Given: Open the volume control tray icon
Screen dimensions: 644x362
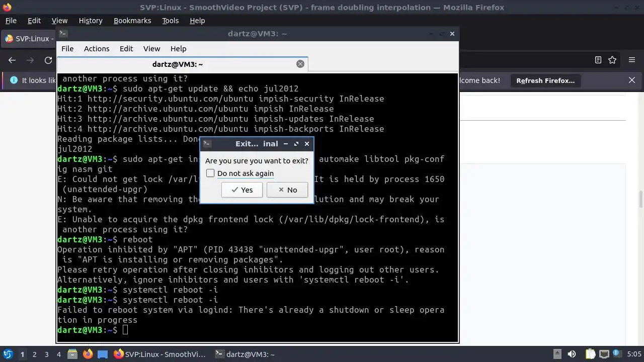Looking at the screenshot, I should pyautogui.click(x=572, y=354).
